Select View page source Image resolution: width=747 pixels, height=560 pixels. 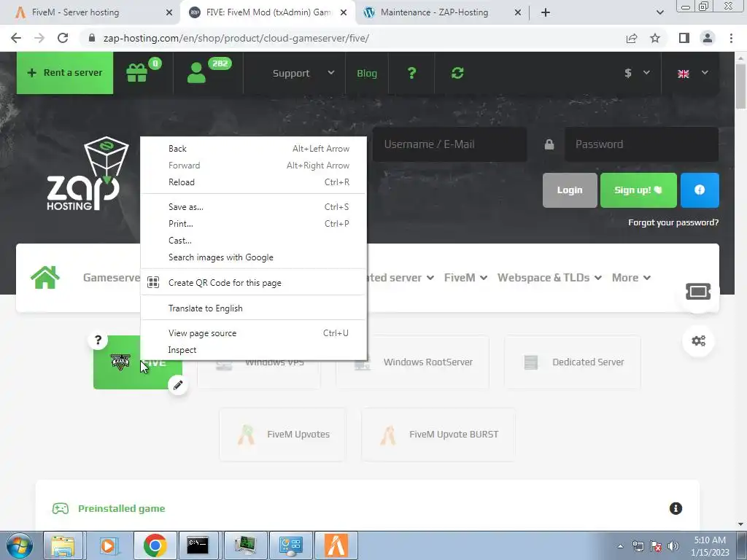click(x=253, y=332)
